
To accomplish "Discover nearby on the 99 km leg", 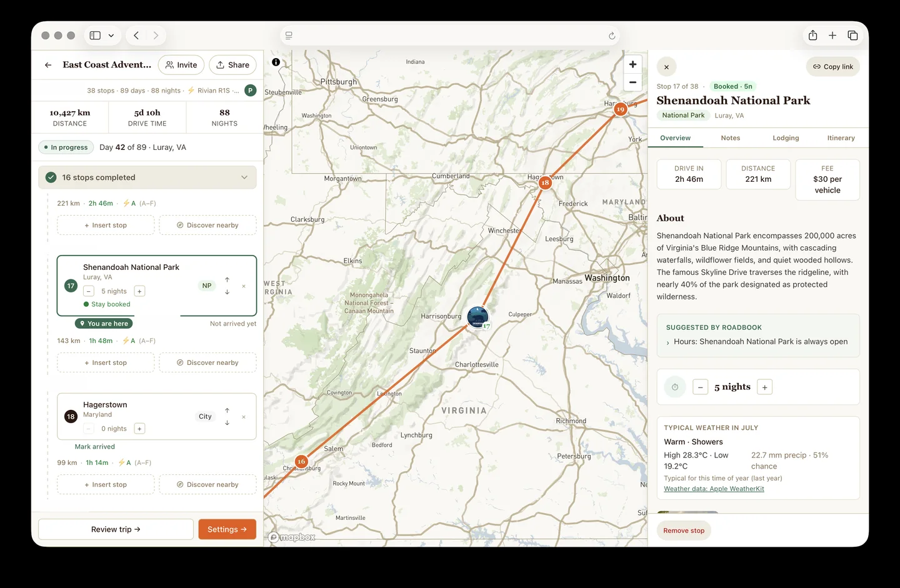I will [207, 485].
